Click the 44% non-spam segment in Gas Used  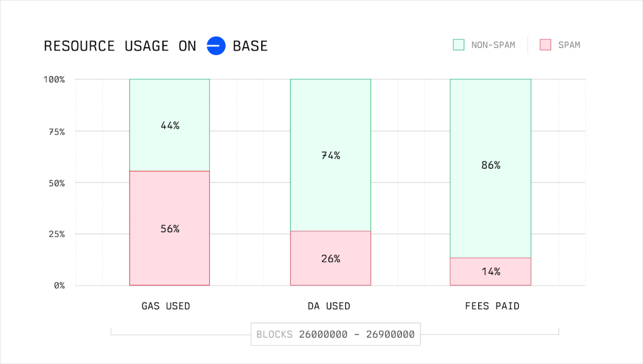(170, 125)
